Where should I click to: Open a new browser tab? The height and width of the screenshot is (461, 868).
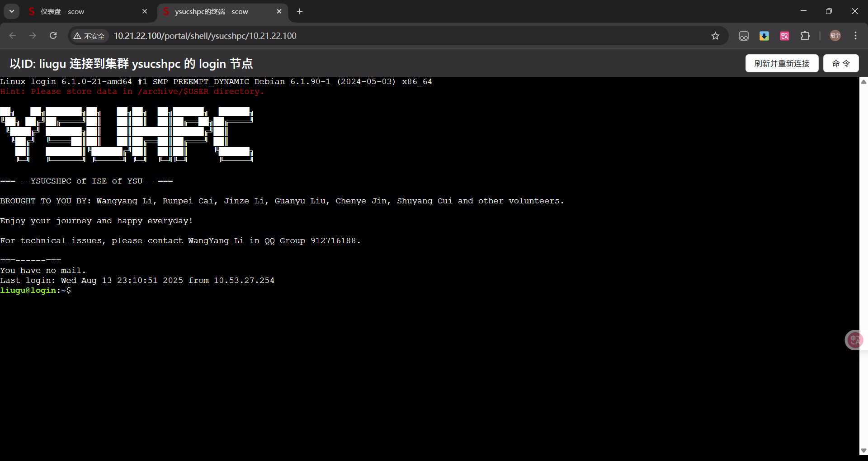coord(300,12)
